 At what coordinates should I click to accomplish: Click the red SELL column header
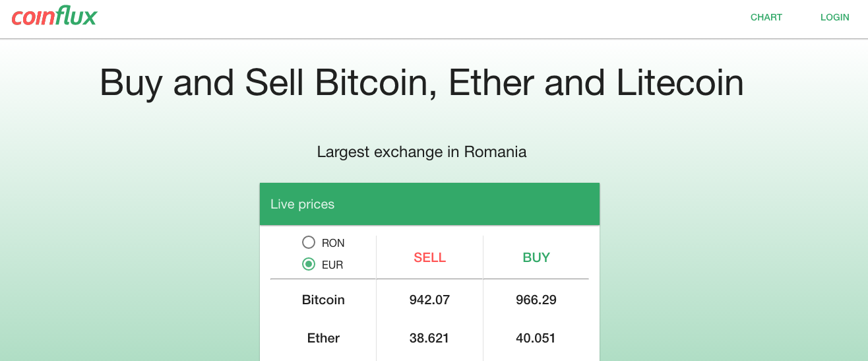429,258
